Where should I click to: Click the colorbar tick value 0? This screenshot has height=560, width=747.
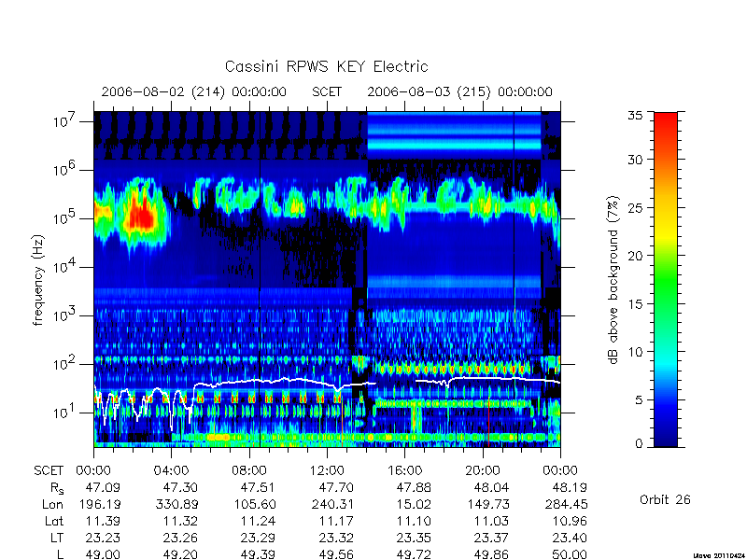[639, 444]
